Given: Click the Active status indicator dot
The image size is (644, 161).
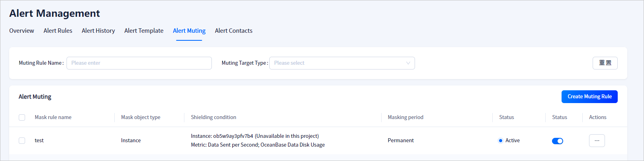Looking at the screenshot, I should tap(500, 141).
